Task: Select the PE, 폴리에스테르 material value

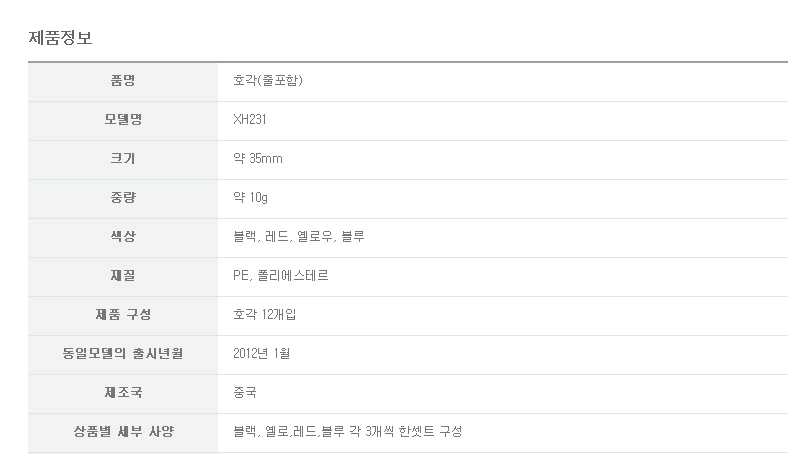Action: click(x=280, y=276)
